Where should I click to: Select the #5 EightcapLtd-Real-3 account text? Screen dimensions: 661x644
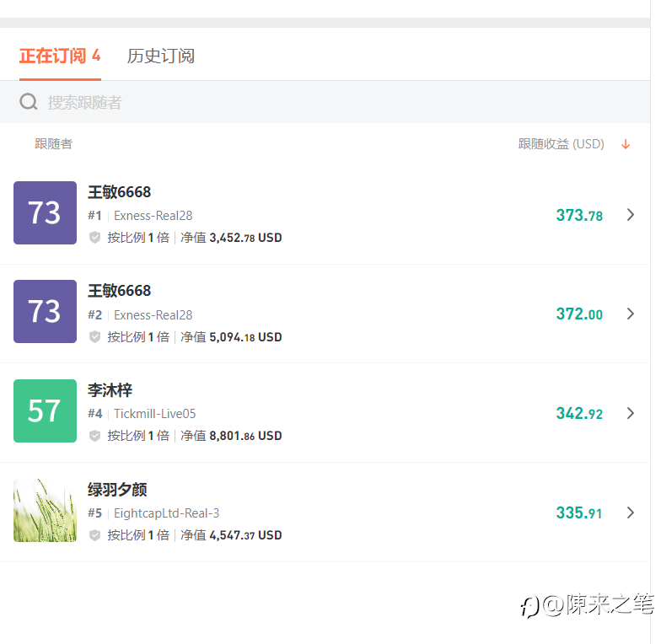tap(153, 513)
